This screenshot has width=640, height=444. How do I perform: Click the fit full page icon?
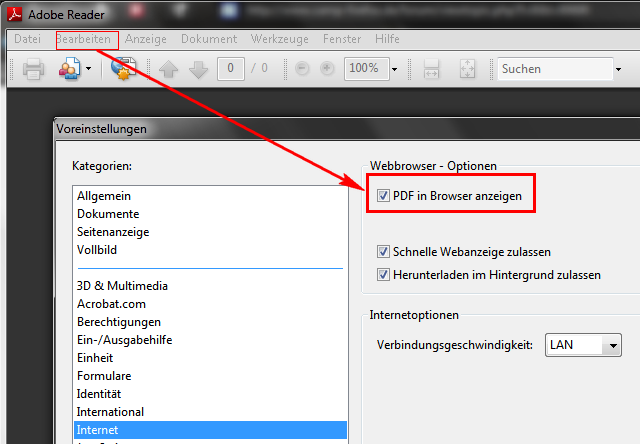[x=467, y=69]
